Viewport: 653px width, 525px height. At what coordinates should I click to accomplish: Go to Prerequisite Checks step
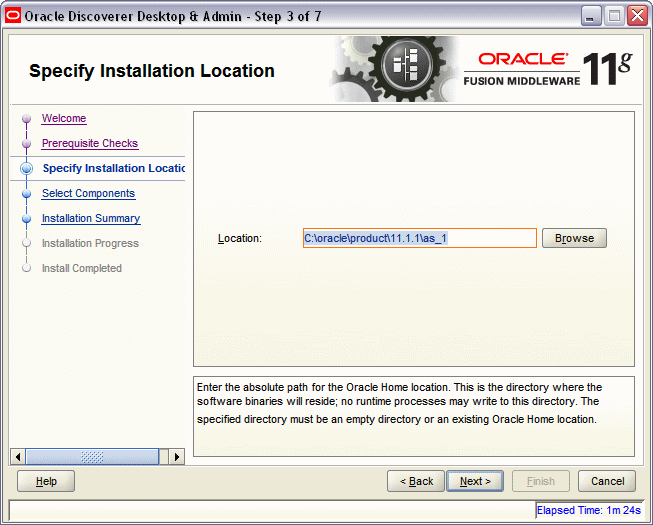point(90,143)
